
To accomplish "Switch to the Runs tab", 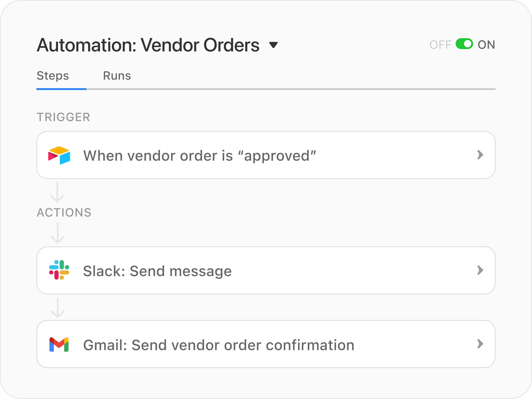I will coord(117,76).
